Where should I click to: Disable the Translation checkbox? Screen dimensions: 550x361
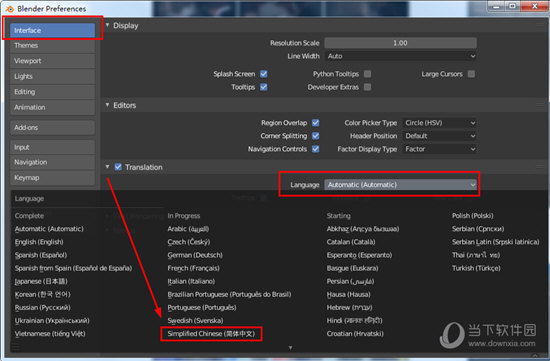point(118,167)
